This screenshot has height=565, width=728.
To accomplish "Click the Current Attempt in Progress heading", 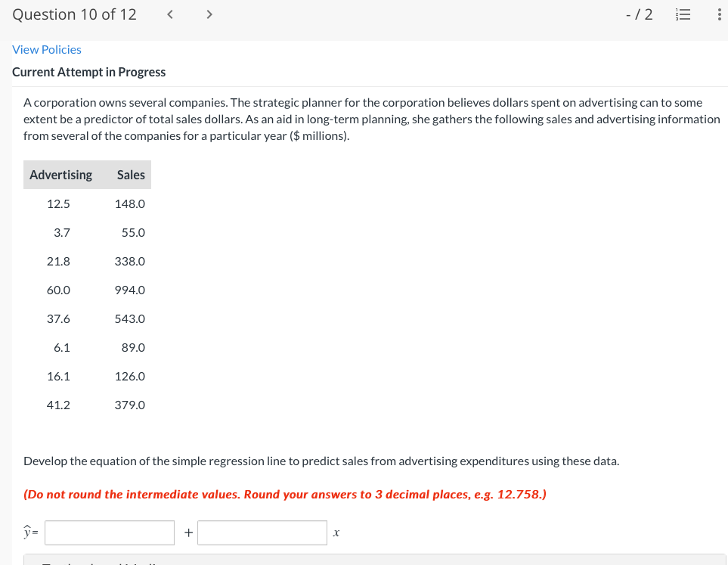I will [x=88, y=72].
